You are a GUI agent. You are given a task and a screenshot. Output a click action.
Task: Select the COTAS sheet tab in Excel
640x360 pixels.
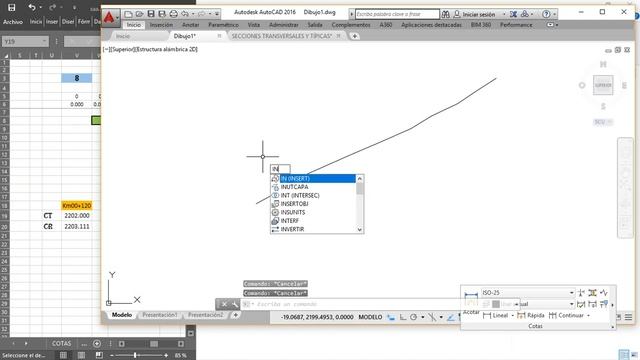click(62, 344)
